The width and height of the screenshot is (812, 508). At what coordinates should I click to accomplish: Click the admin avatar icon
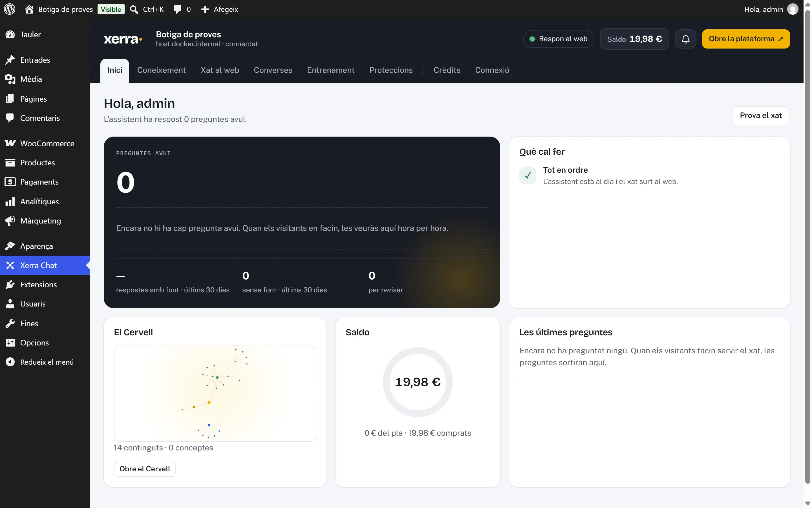tap(793, 9)
